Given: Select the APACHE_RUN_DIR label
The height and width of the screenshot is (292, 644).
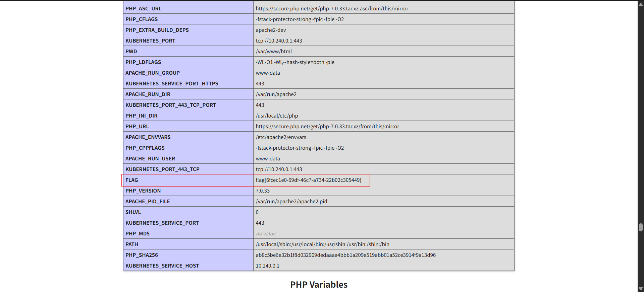Looking at the screenshot, I should 148,94.
